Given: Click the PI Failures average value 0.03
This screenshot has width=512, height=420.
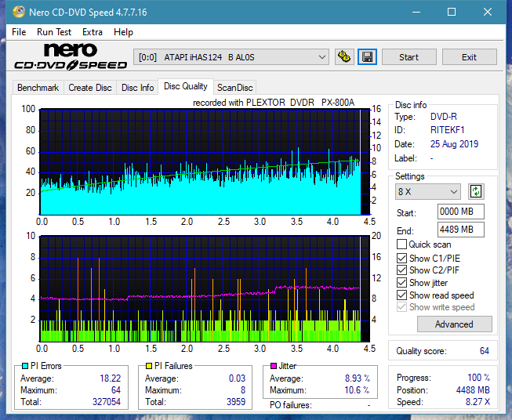Looking at the screenshot, I should (x=237, y=378).
